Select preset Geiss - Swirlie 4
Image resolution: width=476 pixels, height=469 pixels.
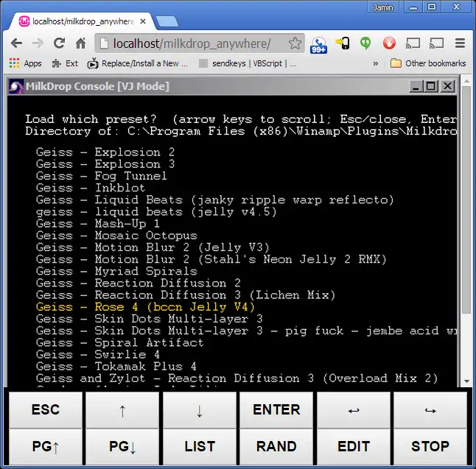coord(98,355)
